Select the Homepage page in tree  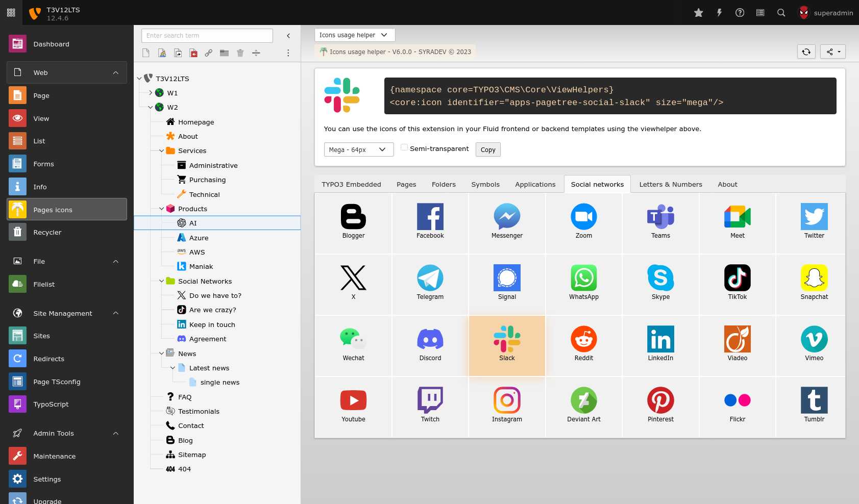[196, 122]
